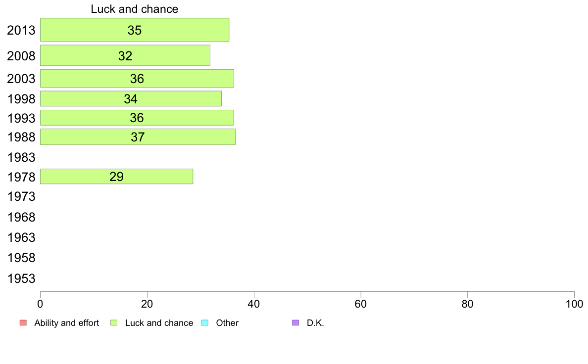Click the 1983 year axis label

[21, 157]
